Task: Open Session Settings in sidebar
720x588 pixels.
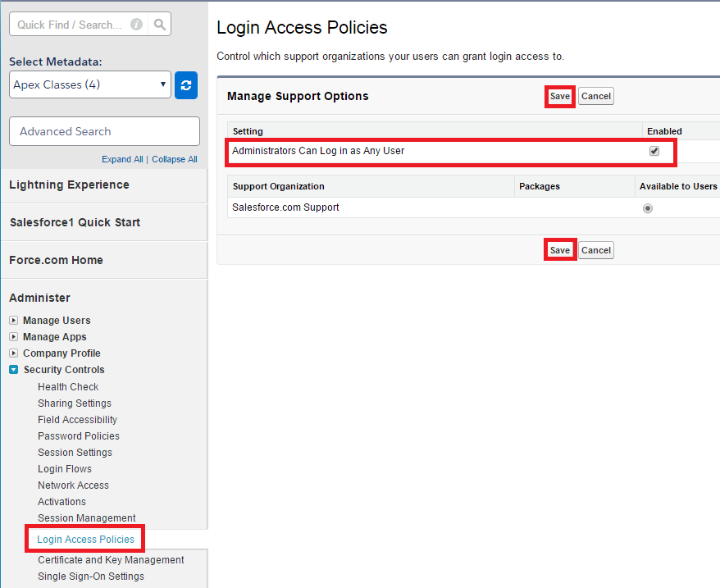Action: 75,453
